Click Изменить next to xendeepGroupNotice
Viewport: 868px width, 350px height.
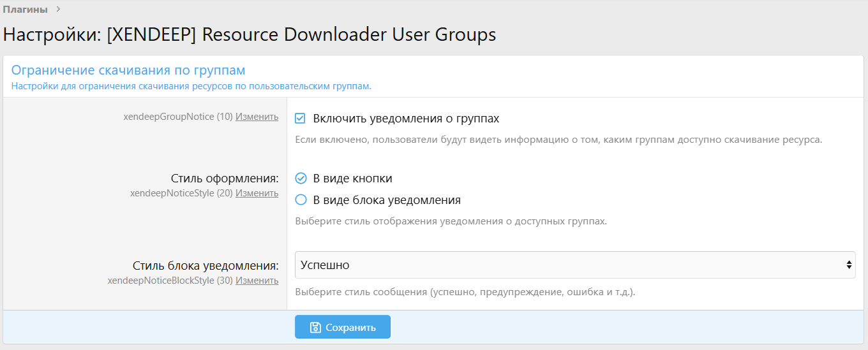[x=257, y=117]
